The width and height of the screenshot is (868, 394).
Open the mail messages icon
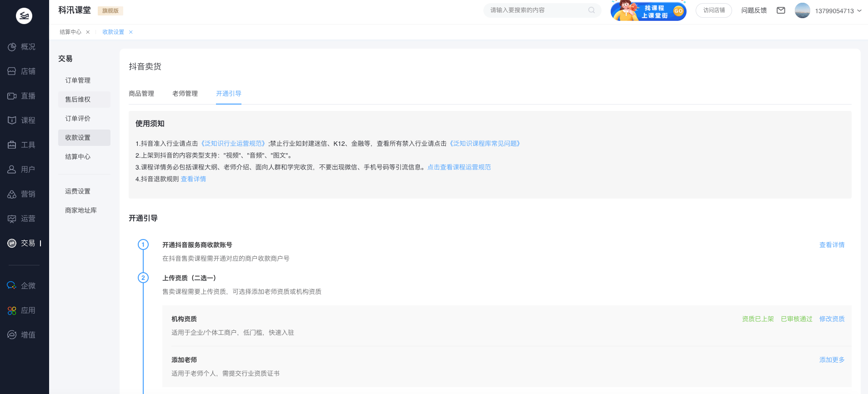781,10
